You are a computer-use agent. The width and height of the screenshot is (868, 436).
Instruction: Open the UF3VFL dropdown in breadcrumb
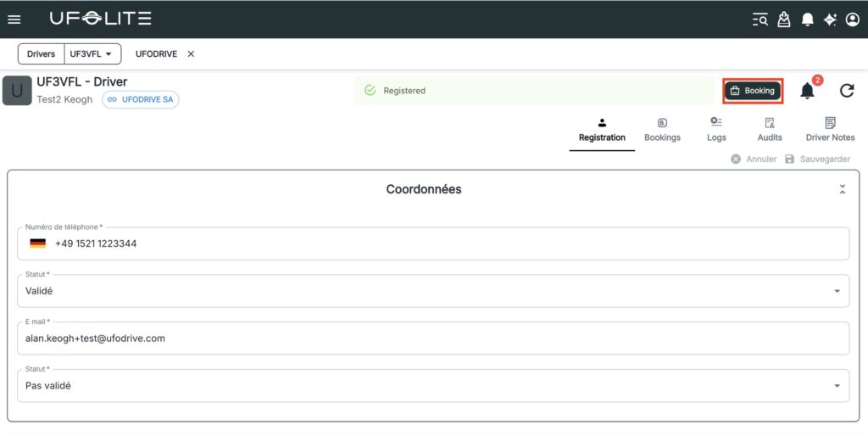[92, 54]
